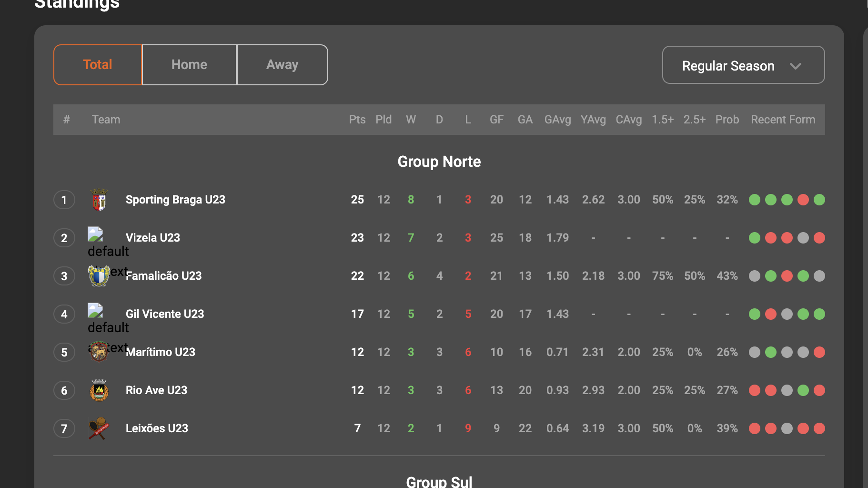Click Marítimo's 26% probability value
The height and width of the screenshot is (488, 868).
pyautogui.click(x=727, y=352)
